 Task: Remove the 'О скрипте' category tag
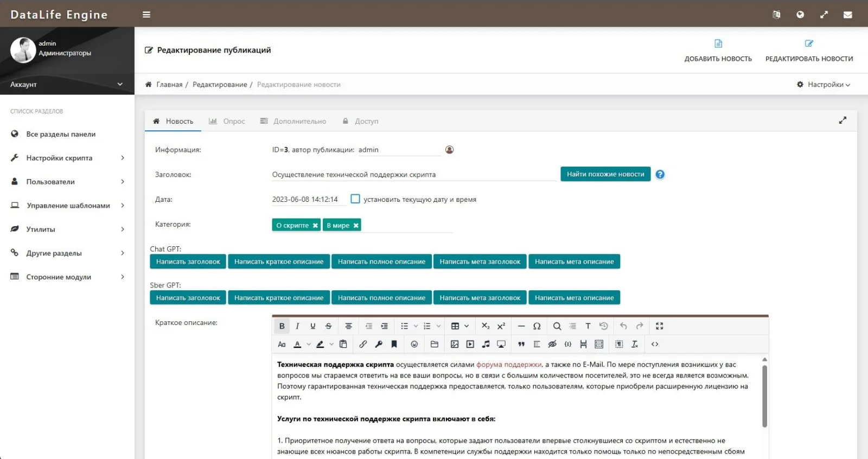coord(315,226)
